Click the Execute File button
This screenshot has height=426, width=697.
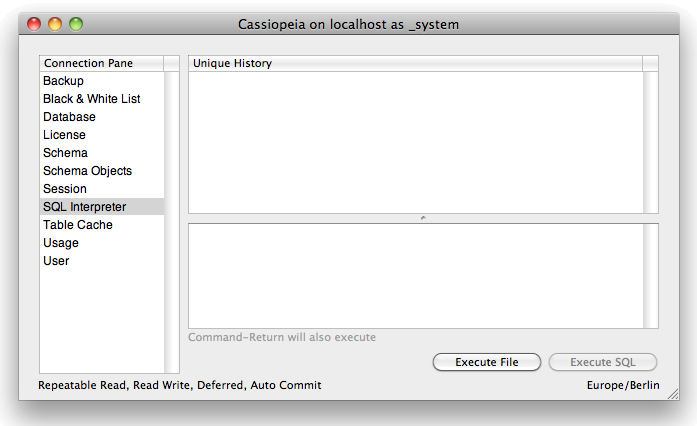pos(487,362)
